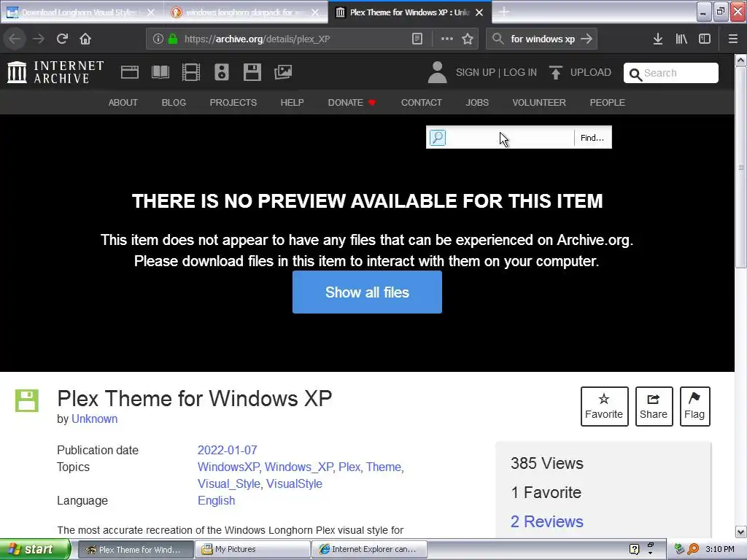Open the Firefox library icon
Viewport: 747px width, 560px height.
pos(681,39)
